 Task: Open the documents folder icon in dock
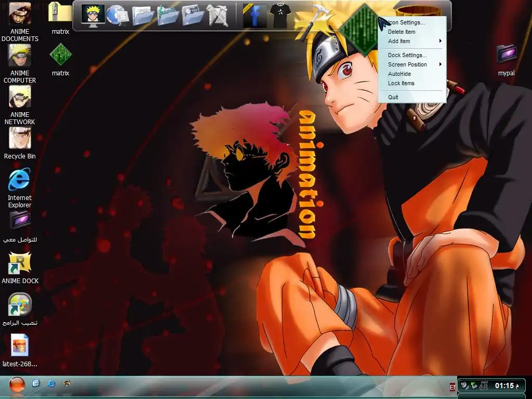(143, 15)
